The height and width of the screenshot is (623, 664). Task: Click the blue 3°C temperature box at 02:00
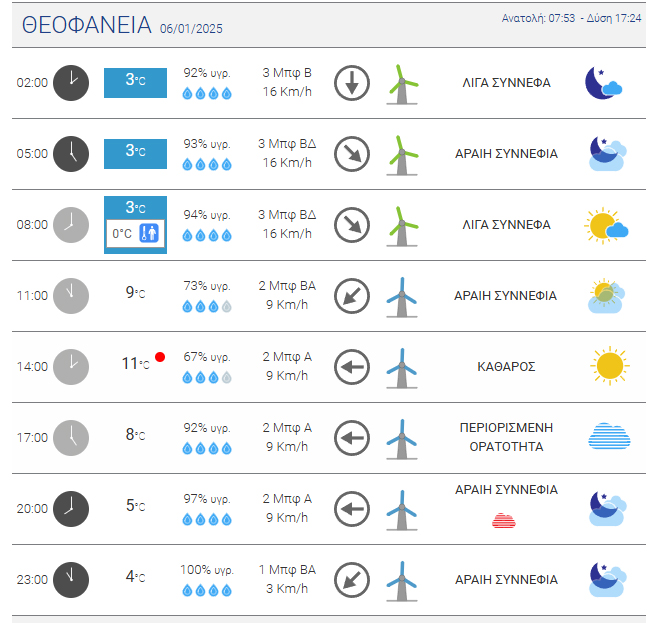pyautogui.click(x=135, y=82)
